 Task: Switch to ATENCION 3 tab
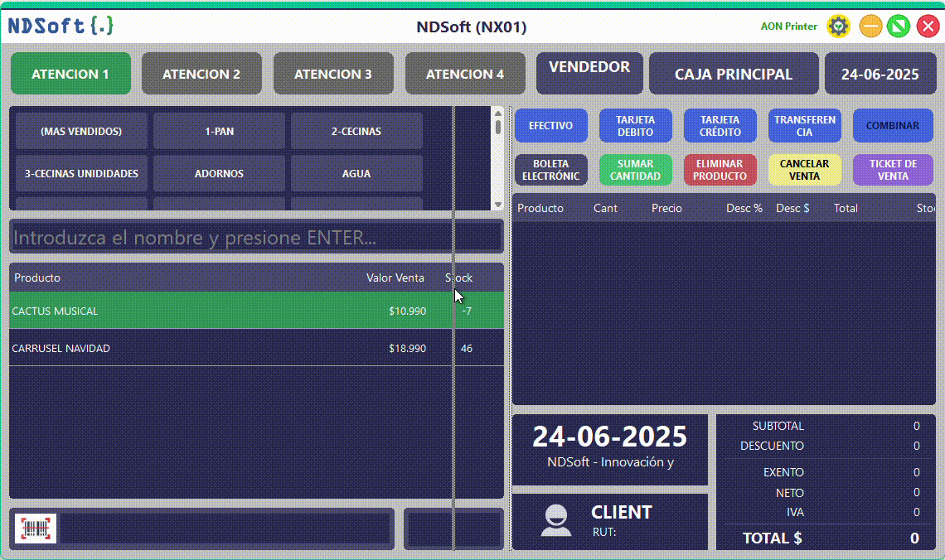point(333,74)
